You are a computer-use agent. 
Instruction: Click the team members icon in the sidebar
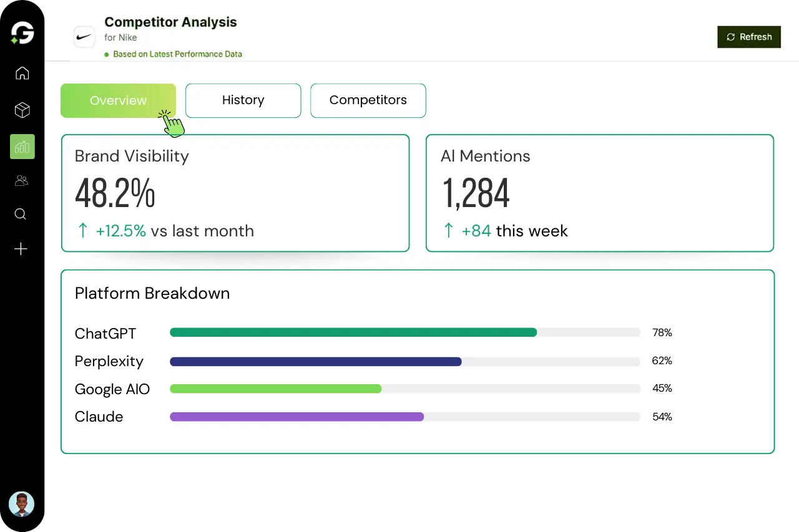click(x=22, y=180)
